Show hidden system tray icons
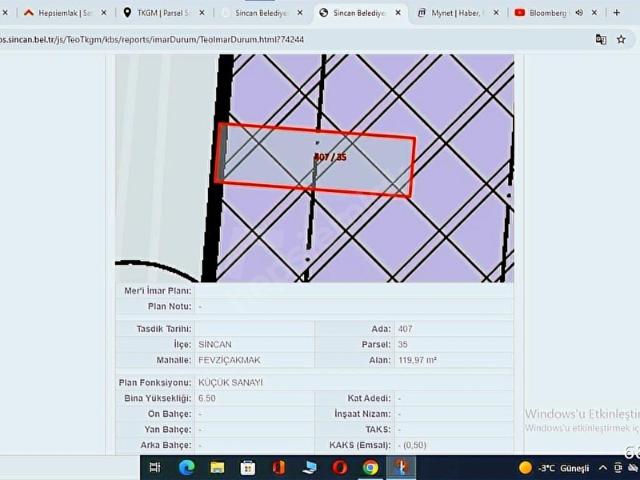 coord(603,468)
